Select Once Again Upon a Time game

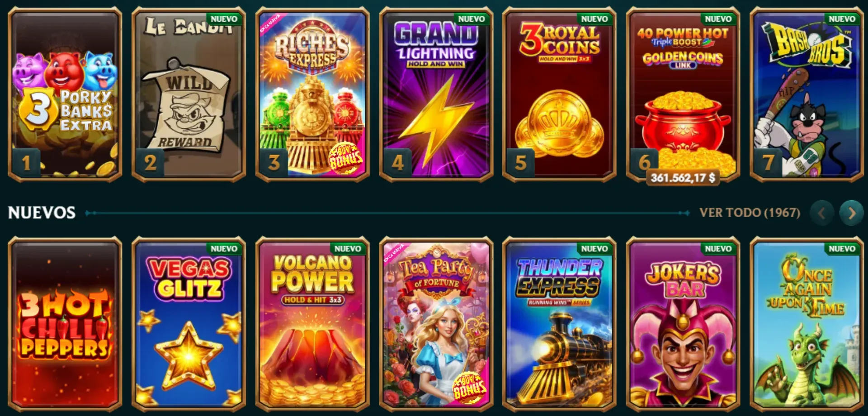coord(807,323)
